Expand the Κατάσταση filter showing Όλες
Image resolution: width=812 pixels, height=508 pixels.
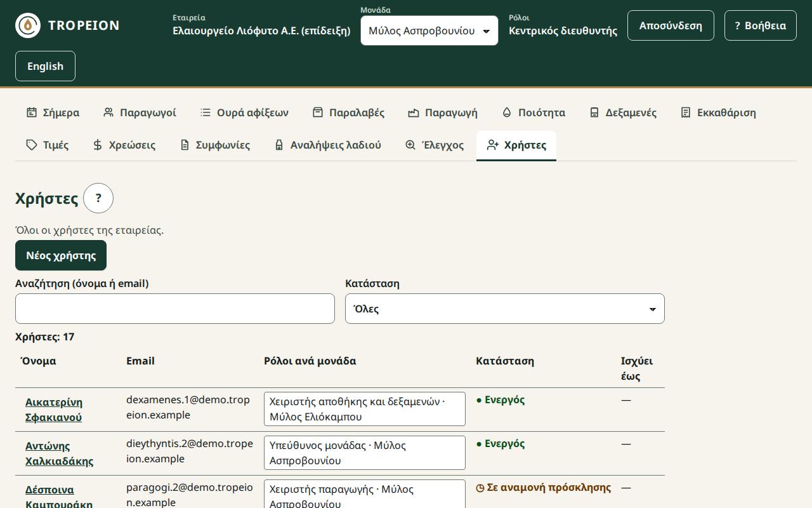(505, 309)
